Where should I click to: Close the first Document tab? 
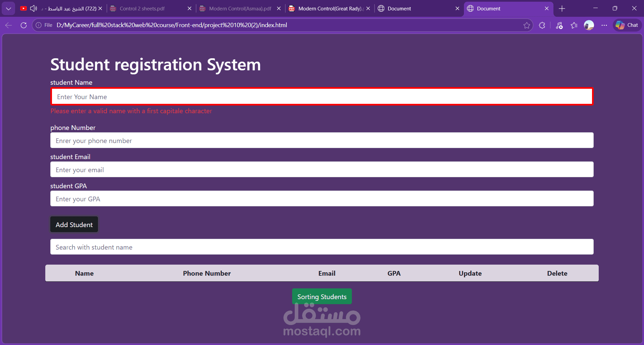pos(458,8)
